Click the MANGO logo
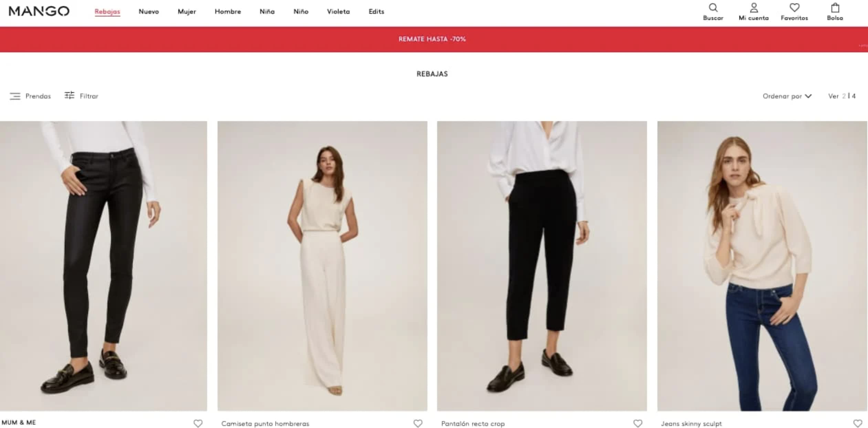Viewport: 868px width, 428px height. tap(39, 11)
